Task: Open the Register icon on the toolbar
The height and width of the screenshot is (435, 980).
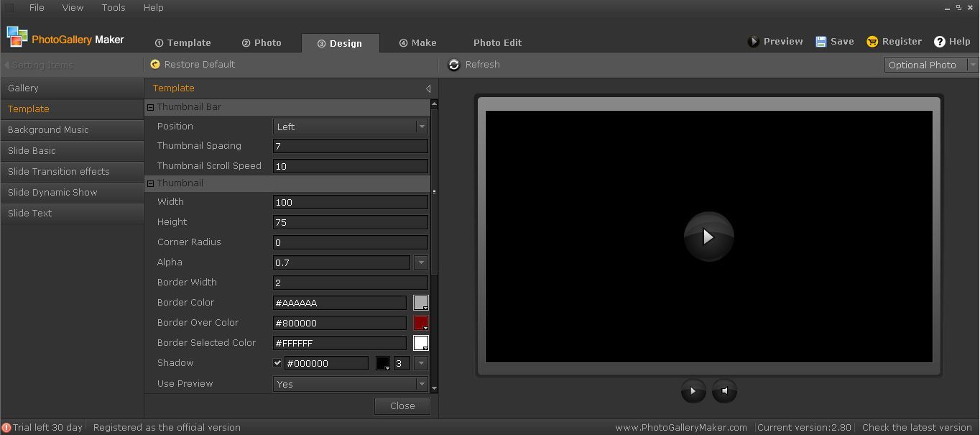Action: [x=872, y=41]
